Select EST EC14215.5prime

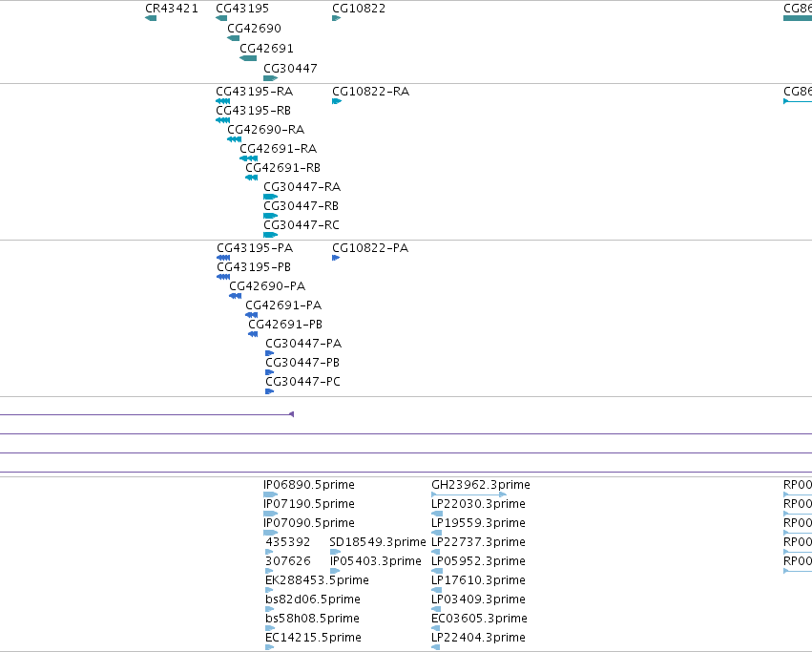point(313,638)
